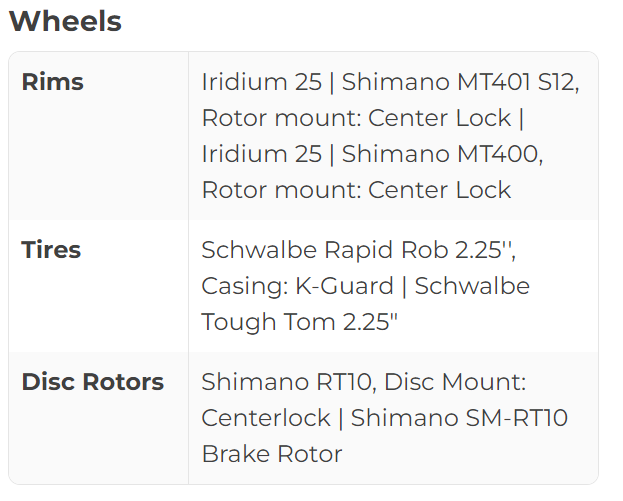Viewport: 623px width, 501px height.
Task: Click the Disc Rotors row label
Action: pos(92,382)
